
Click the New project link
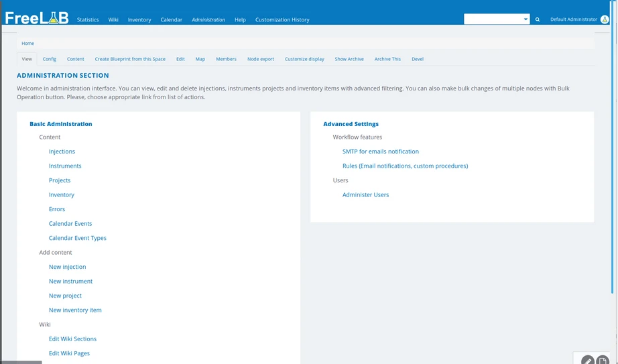click(x=65, y=296)
